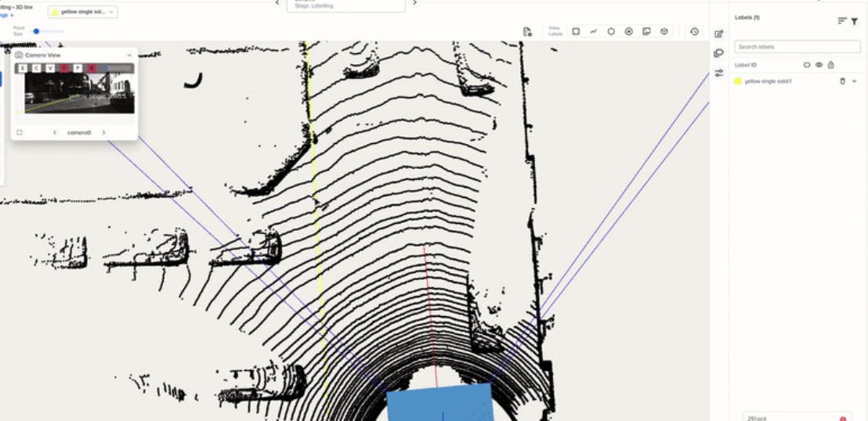Go to previous task arrow at top

coord(277,3)
